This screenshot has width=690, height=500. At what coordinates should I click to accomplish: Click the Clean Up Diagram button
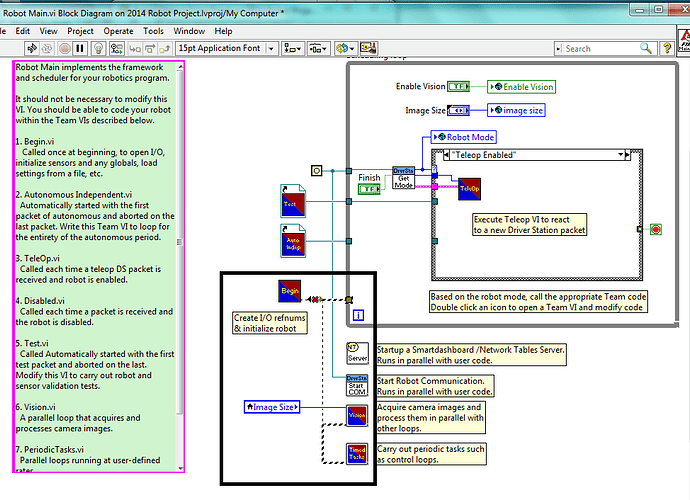click(368, 48)
